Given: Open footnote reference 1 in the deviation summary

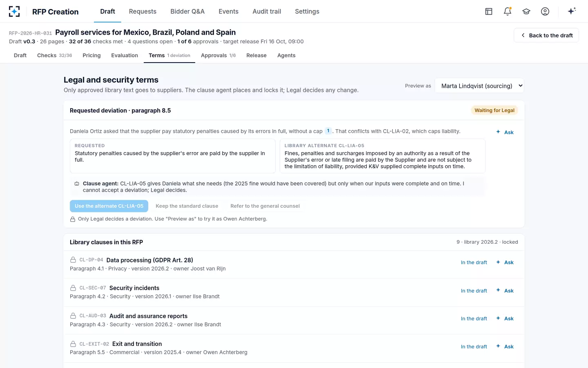Looking at the screenshot, I should click(x=328, y=131).
